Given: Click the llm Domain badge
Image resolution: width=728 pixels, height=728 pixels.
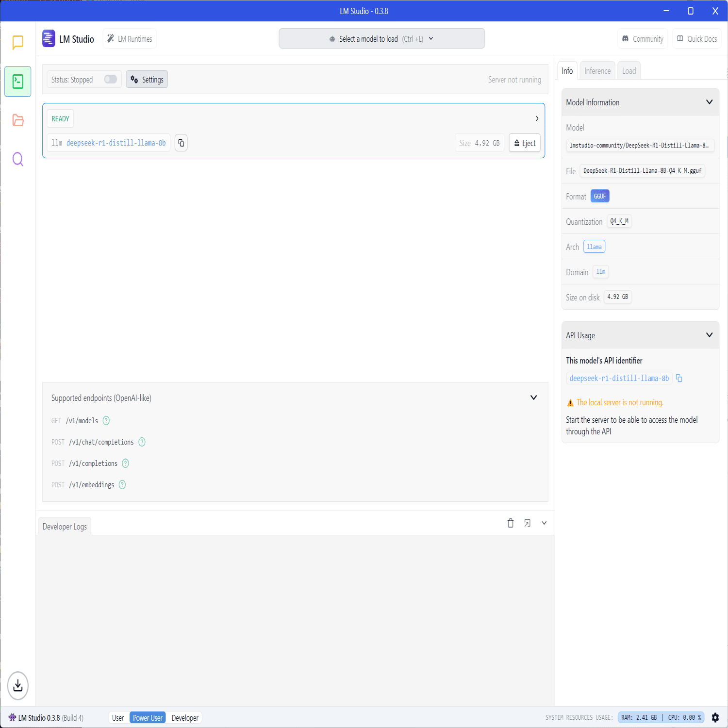Looking at the screenshot, I should (601, 272).
